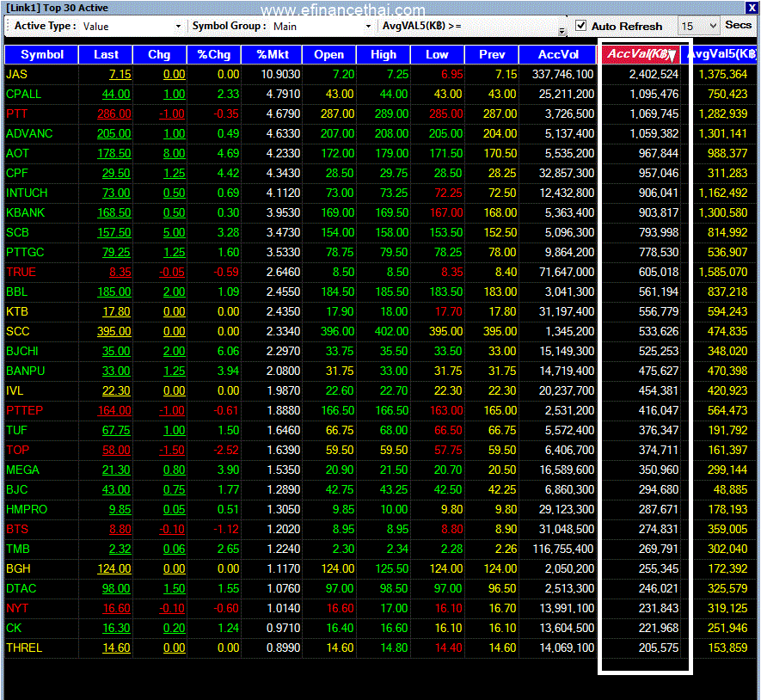
Task: Click the AccVal(K฿) sorted column header
Action: tap(641, 54)
